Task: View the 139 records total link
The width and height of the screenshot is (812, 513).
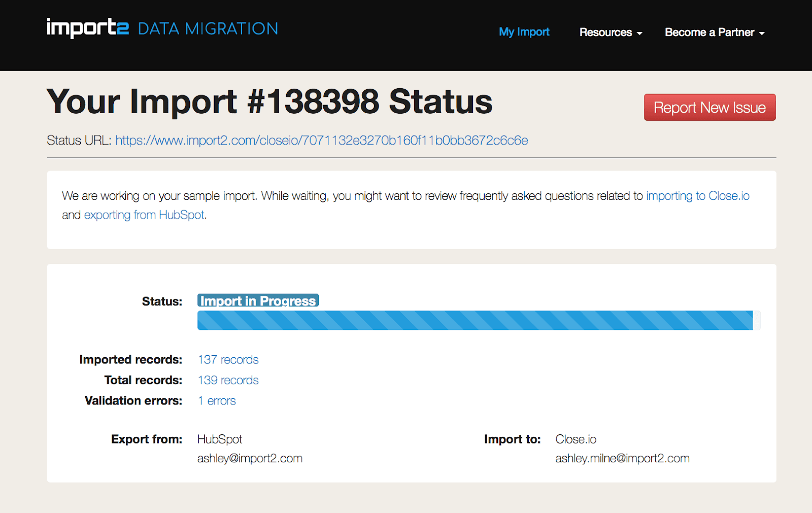Action: [228, 380]
